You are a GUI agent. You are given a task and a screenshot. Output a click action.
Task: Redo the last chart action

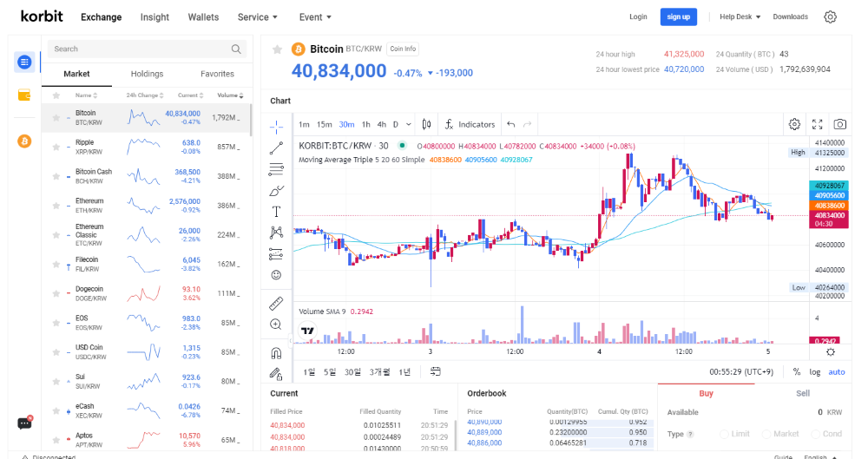528,125
